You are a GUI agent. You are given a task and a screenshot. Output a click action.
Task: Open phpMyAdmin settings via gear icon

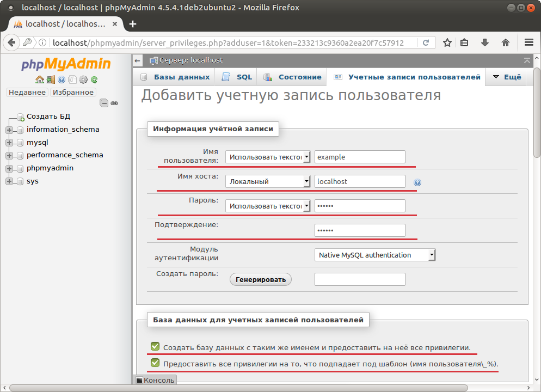(x=83, y=79)
